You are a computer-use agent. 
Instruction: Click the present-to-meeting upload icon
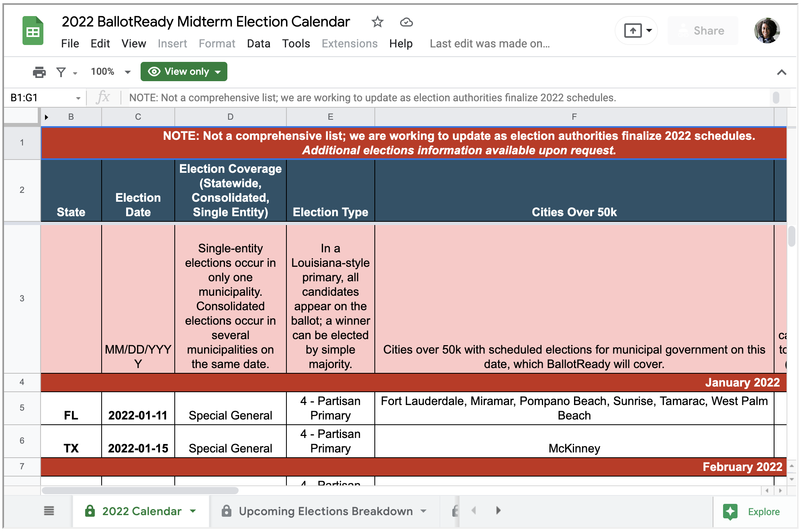pyautogui.click(x=633, y=31)
